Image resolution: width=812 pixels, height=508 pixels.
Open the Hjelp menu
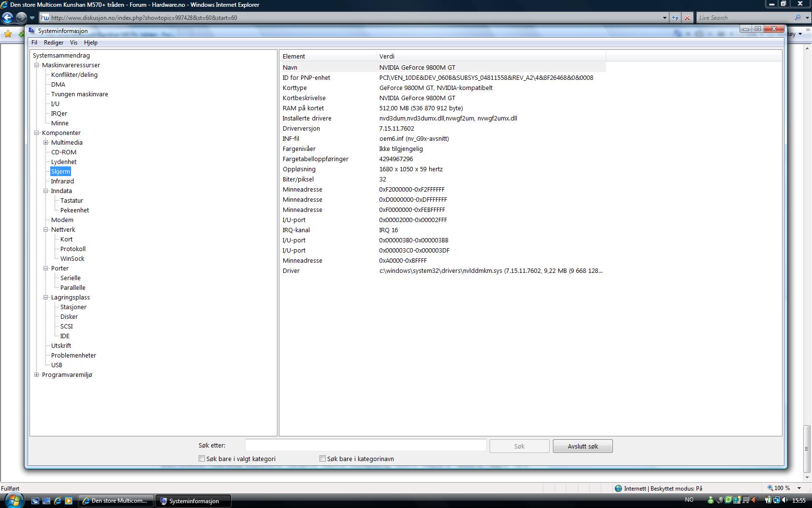(x=91, y=43)
